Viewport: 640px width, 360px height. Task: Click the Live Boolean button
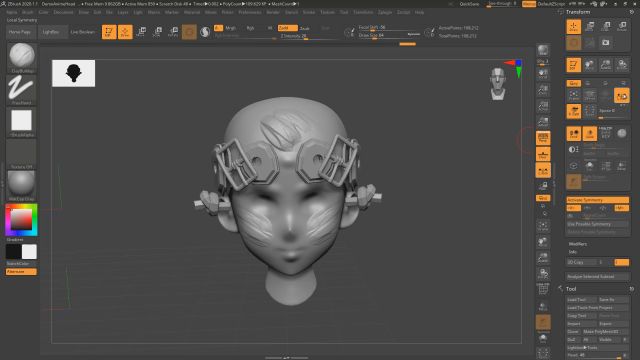click(x=83, y=32)
